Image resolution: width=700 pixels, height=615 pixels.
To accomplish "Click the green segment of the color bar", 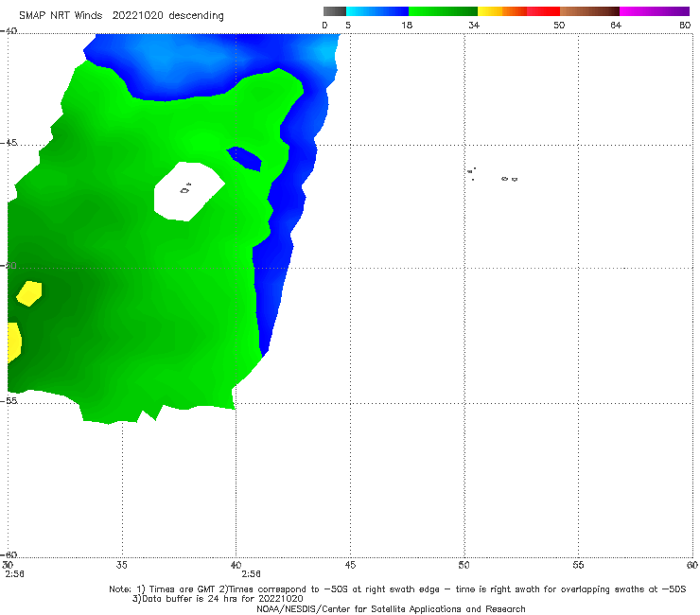I will coord(444,11).
